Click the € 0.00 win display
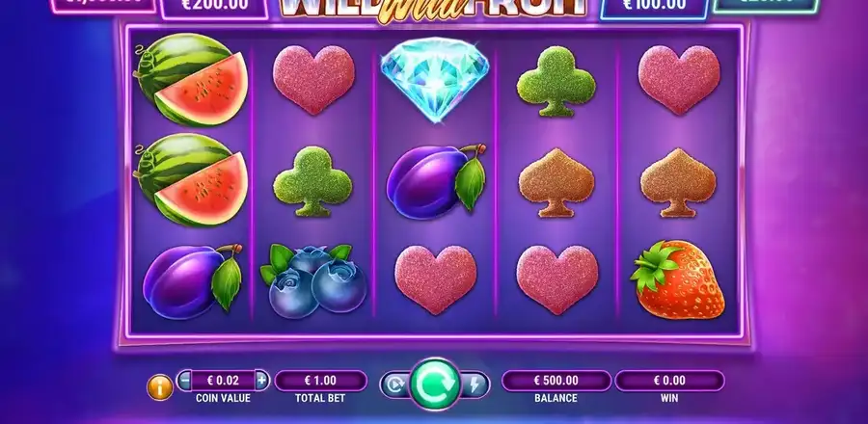The image size is (868, 424). [669, 381]
